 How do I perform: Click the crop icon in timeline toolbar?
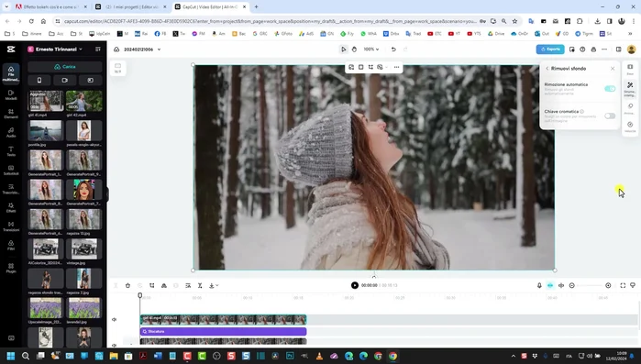click(x=152, y=285)
